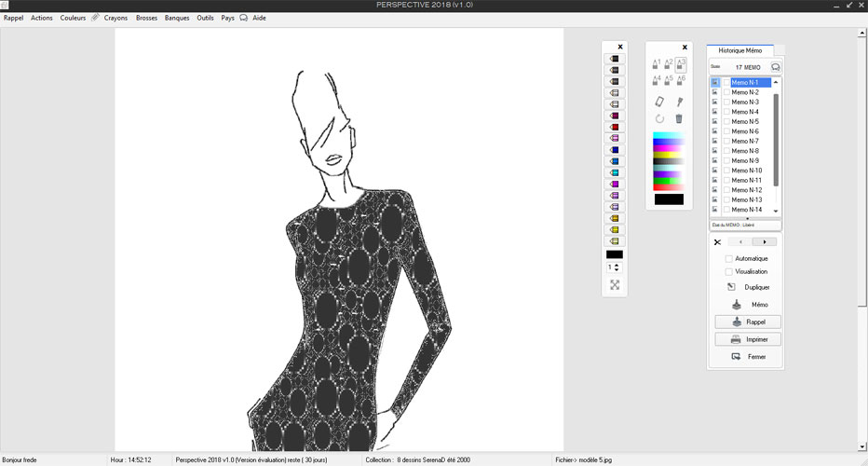Open the Banques menu
The width and height of the screenshot is (868, 466).
(176, 18)
